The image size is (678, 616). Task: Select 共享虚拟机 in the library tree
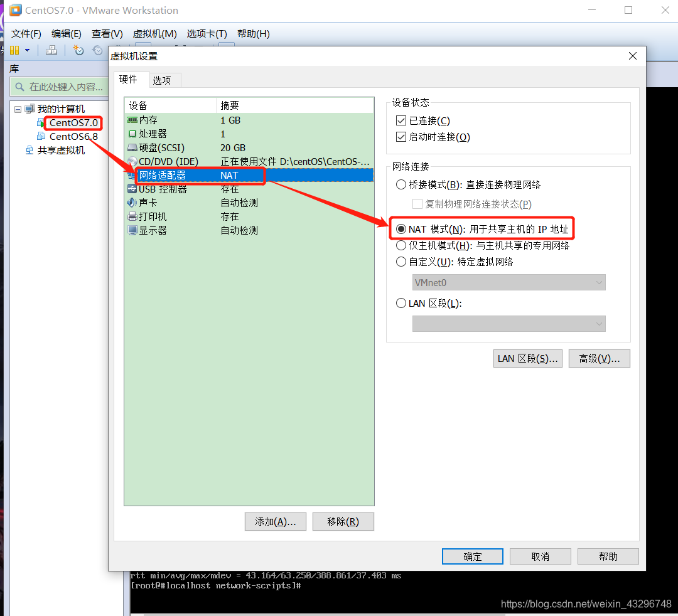(61, 151)
